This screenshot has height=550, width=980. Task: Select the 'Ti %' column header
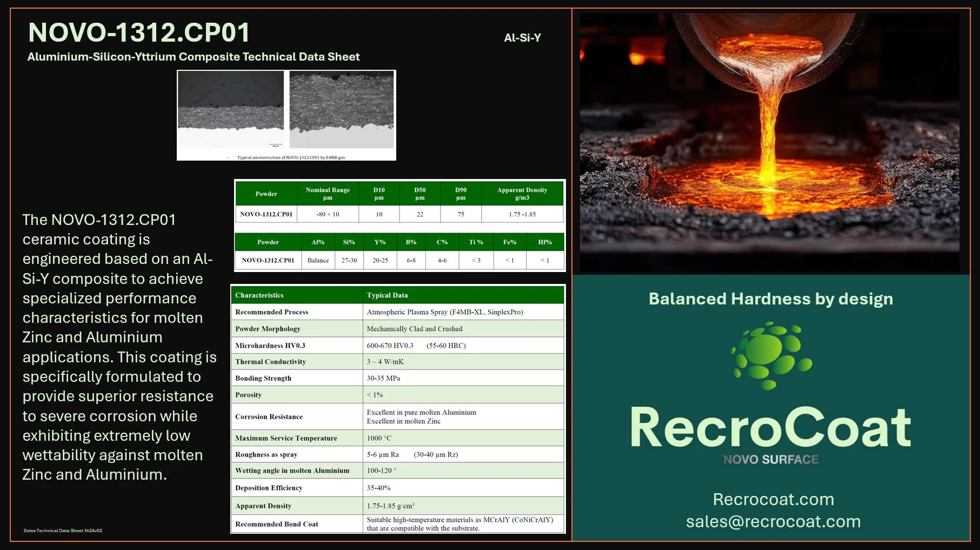pyautogui.click(x=476, y=242)
